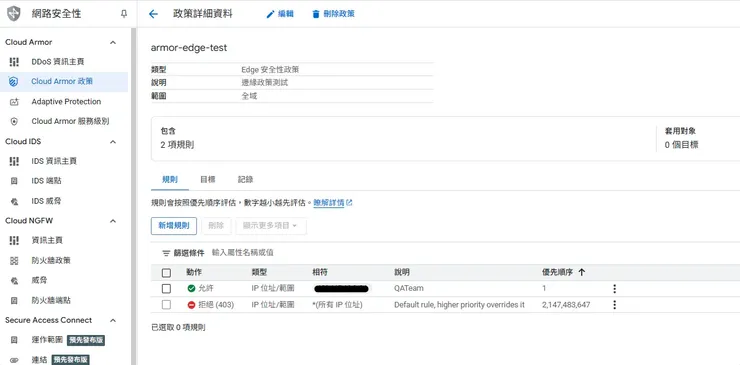Viewport: 740px width, 365px height.
Task: Go back with the arrow icon
Action: point(153,14)
